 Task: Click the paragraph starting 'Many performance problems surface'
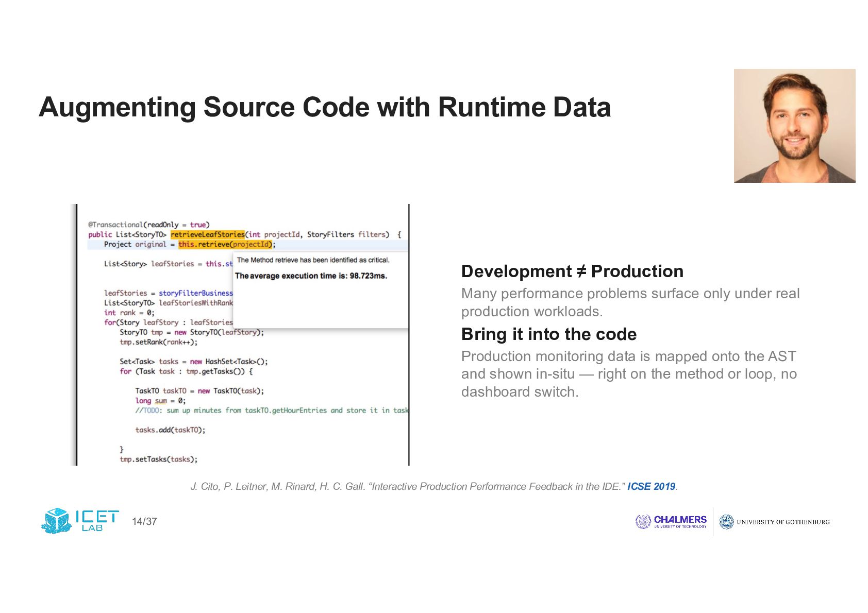630,302
